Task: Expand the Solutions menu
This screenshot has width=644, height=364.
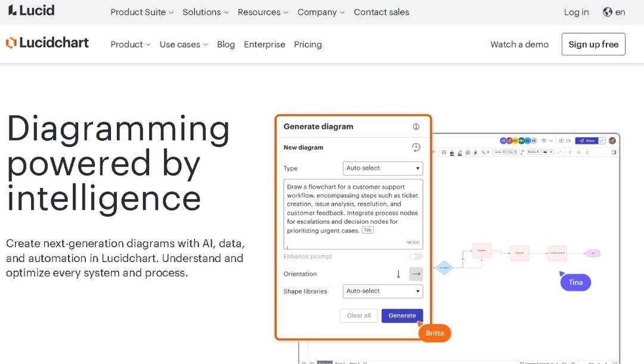Action: [x=205, y=13]
